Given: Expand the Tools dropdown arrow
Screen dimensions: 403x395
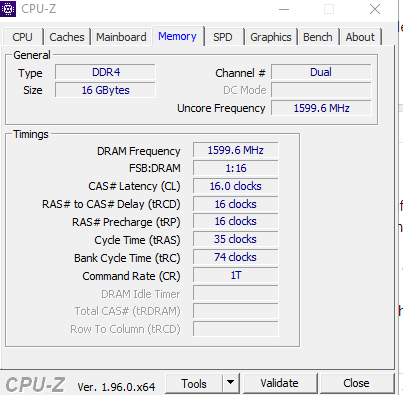Looking at the screenshot, I should (231, 383).
